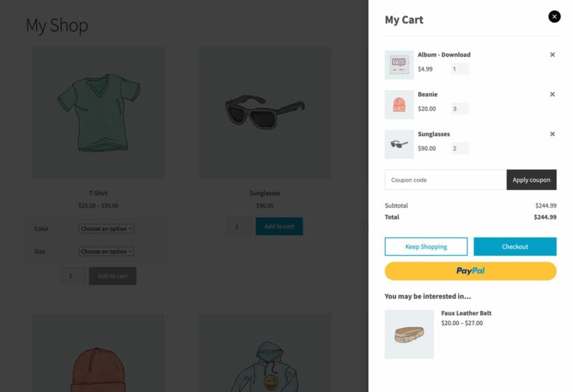The width and height of the screenshot is (573, 392).
Task: Open the Faux Leather Belt image
Action: 409,334
